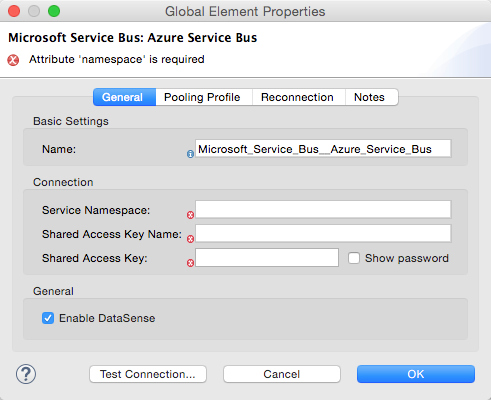Click the Shared Access Key password field

pyautogui.click(x=267, y=258)
